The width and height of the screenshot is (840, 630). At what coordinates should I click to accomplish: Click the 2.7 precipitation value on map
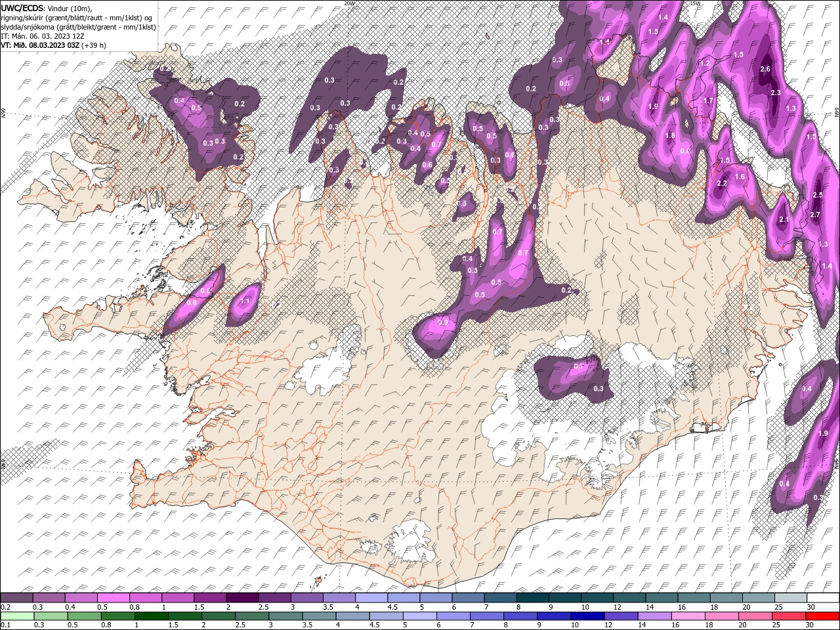pos(816,215)
